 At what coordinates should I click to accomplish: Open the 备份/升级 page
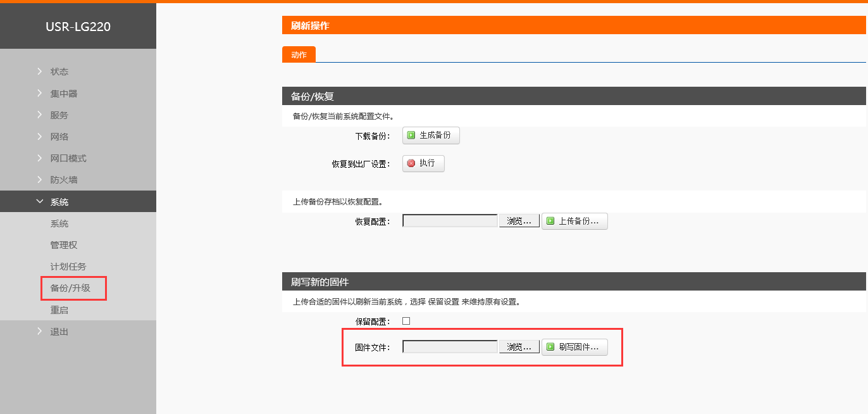(x=70, y=288)
